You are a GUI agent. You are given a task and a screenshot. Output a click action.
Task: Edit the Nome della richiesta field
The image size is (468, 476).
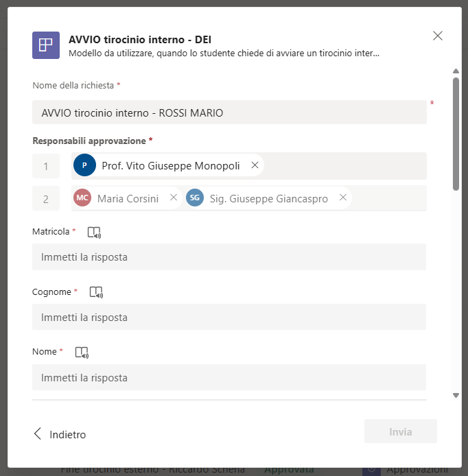coord(229,112)
